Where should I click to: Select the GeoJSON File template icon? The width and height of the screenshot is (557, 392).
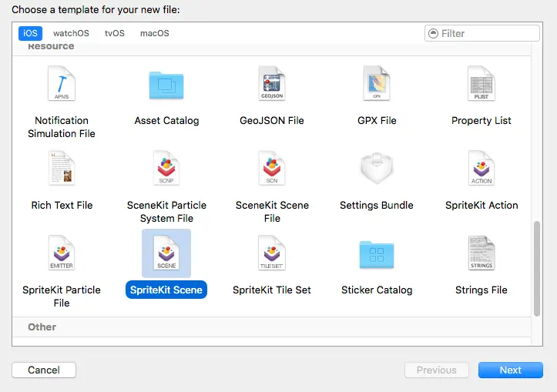(272, 84)
